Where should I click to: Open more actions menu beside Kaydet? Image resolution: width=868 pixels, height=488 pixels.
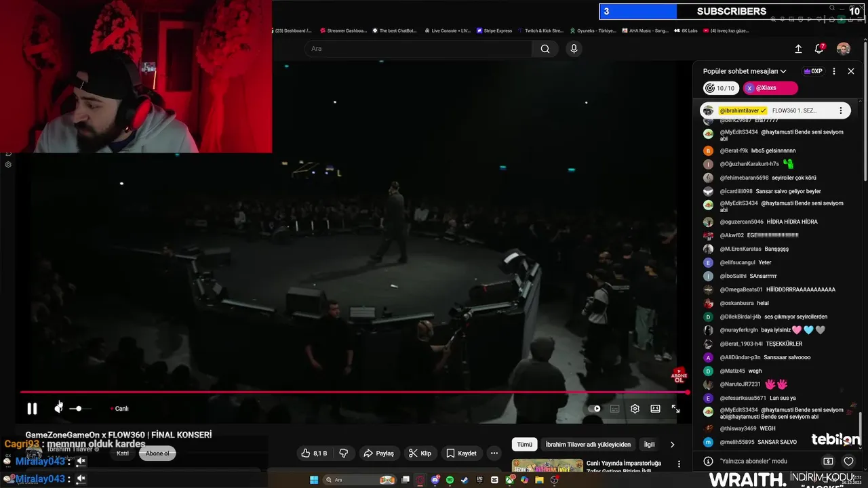(494, 453)
